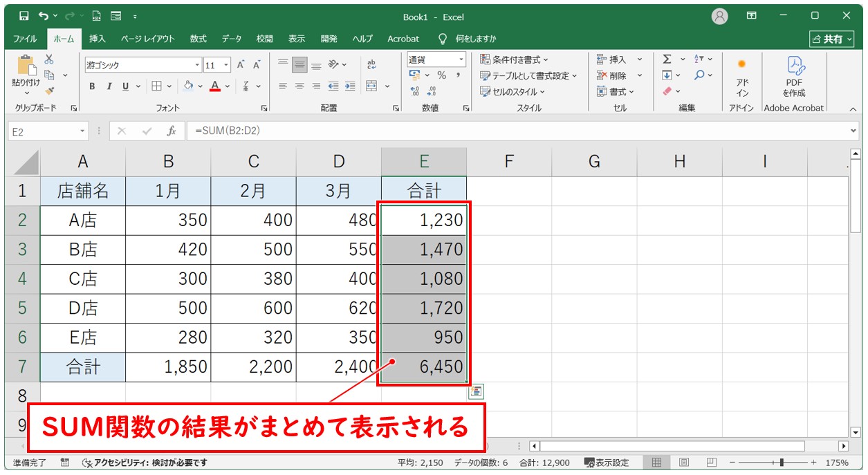Decrease the font size with the small A icon
This screenshot has width=868, height=475.
click(257, 65)
